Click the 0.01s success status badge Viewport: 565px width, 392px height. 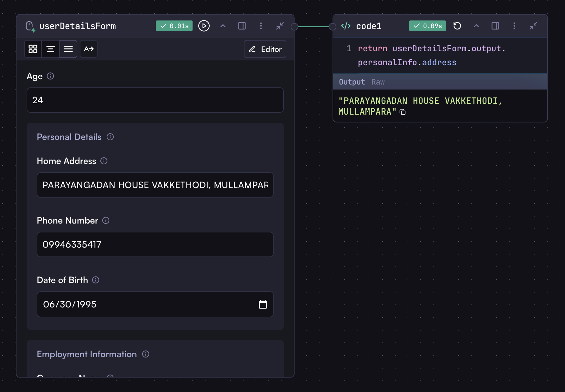(x=174, y=26)
